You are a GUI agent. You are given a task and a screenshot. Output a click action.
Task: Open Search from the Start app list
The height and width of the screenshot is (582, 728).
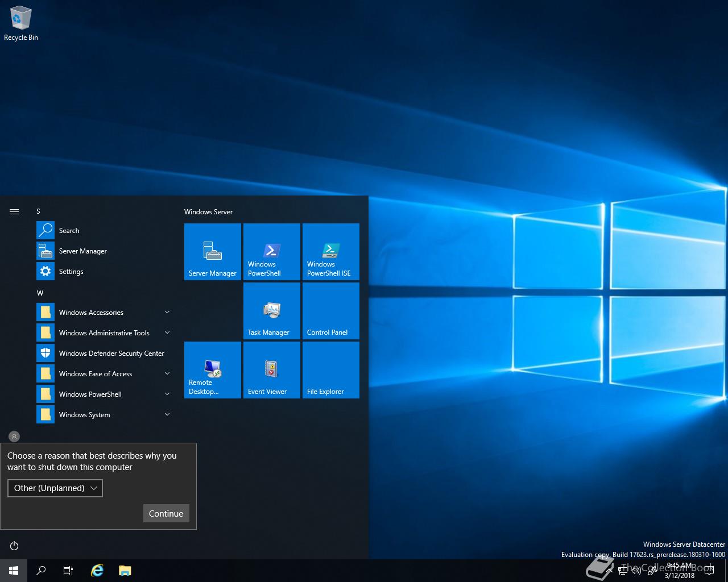(x=104, y=231)
